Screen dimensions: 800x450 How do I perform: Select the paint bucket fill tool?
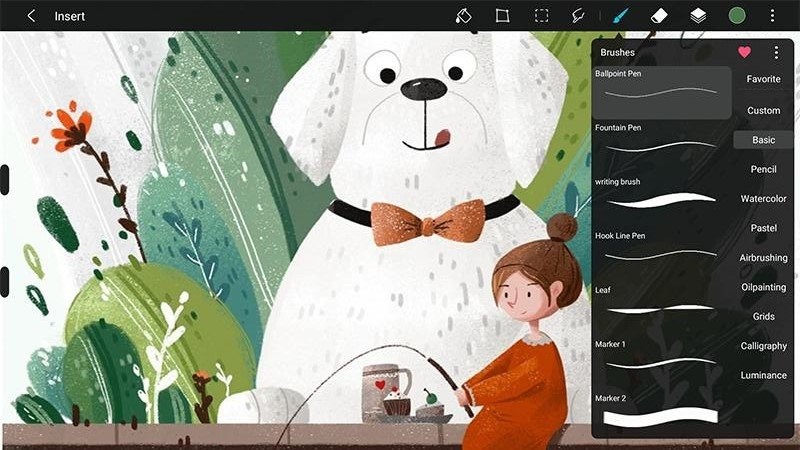pyautogui.click(x=463, y=16)
